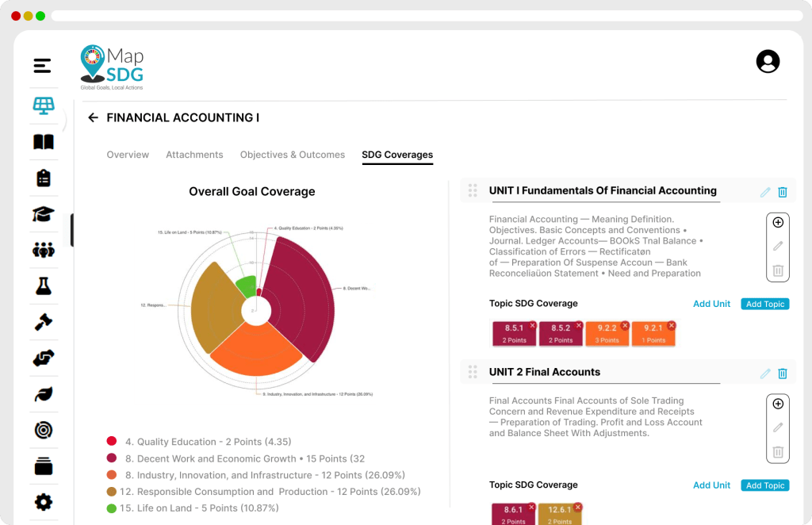Open settings via the sidebar gear icon
Viewport: 812px width, 525px height.
point(43,501)
